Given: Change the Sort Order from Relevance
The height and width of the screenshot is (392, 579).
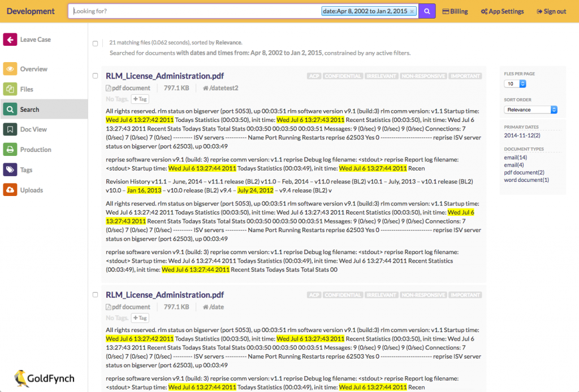Looking at the screenshot, I should coord(530,111).
